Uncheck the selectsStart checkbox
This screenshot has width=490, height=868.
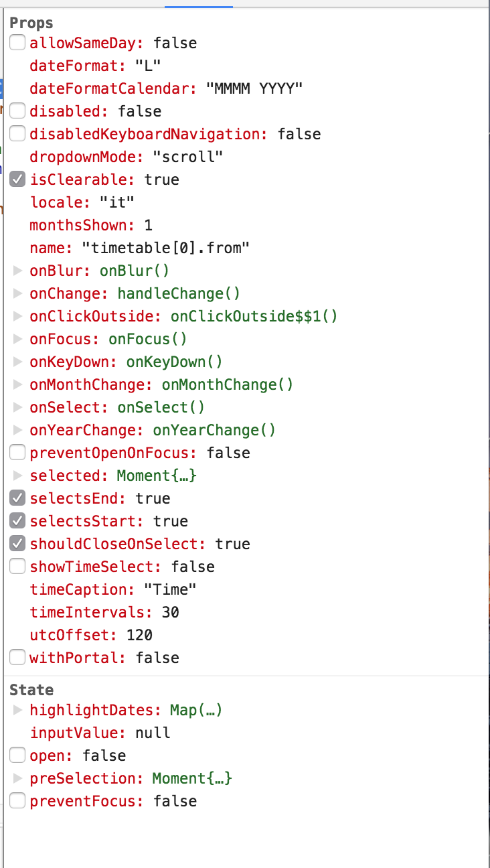[17, 520]
